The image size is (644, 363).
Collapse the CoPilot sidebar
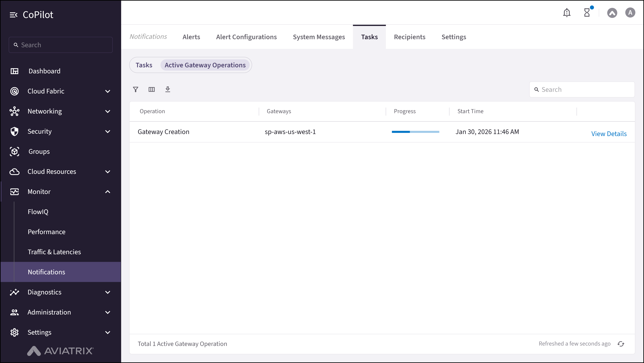tap(14, 15)
